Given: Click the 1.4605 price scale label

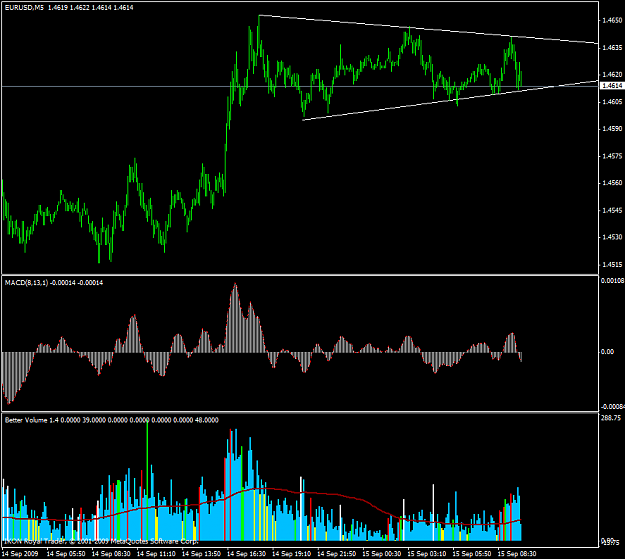Looking at the screenshot, I should [612, 102].
